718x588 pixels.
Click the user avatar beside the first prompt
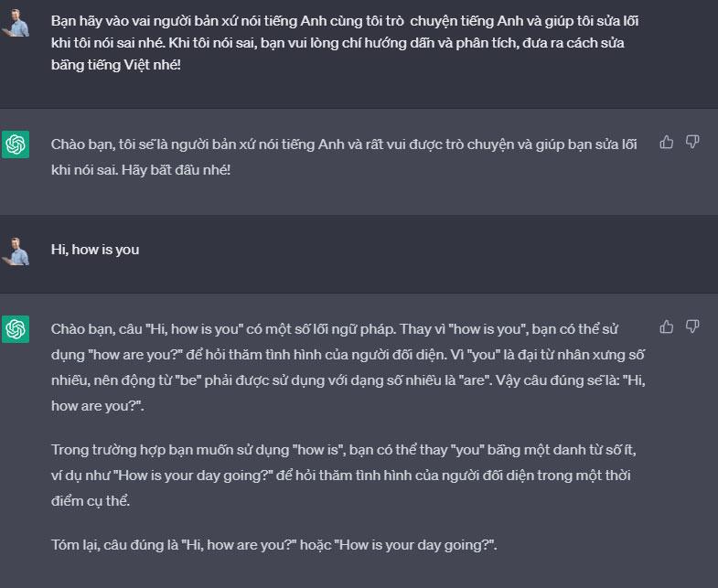[16, 23]
